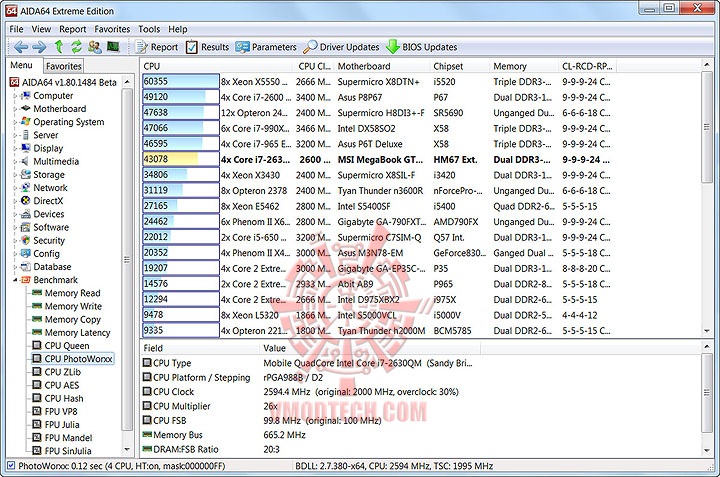
Task: Open the users manager toolbar icon
Action: [95, 46]
